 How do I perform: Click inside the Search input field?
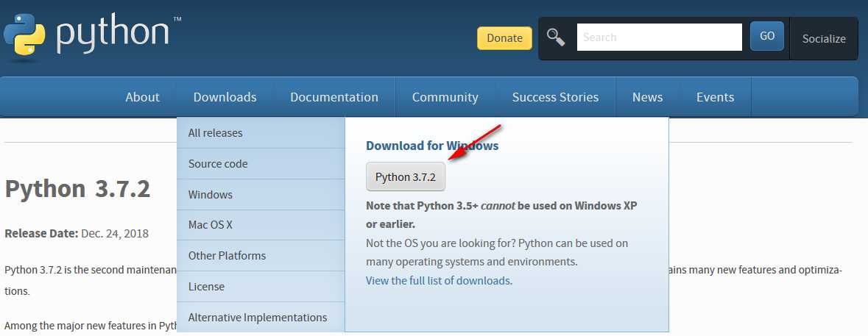(x=659, y=37)
